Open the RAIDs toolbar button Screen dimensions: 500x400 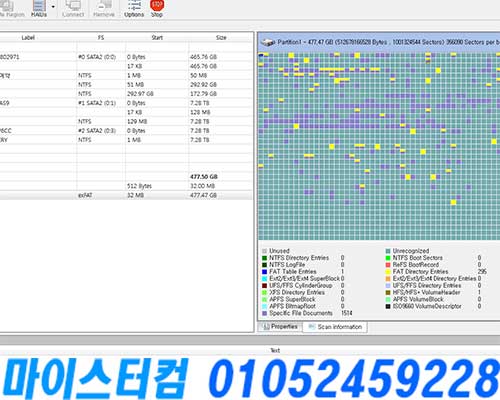click(39, 9)
